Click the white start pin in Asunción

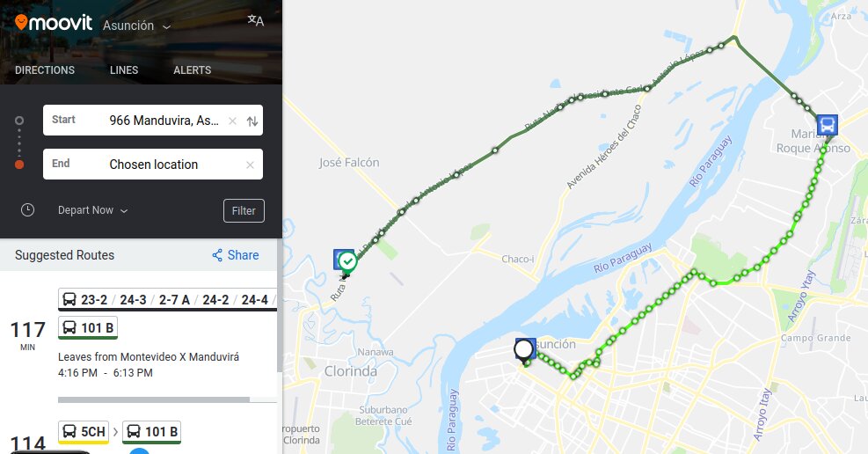523,350
